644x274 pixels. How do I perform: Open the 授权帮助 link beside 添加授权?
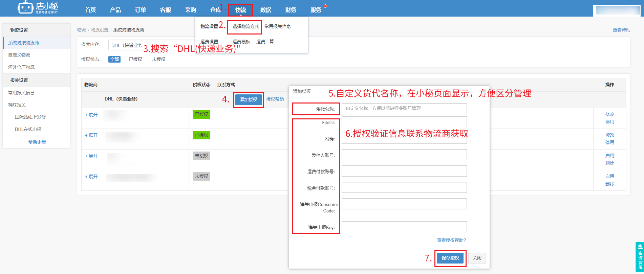[275, 99]
